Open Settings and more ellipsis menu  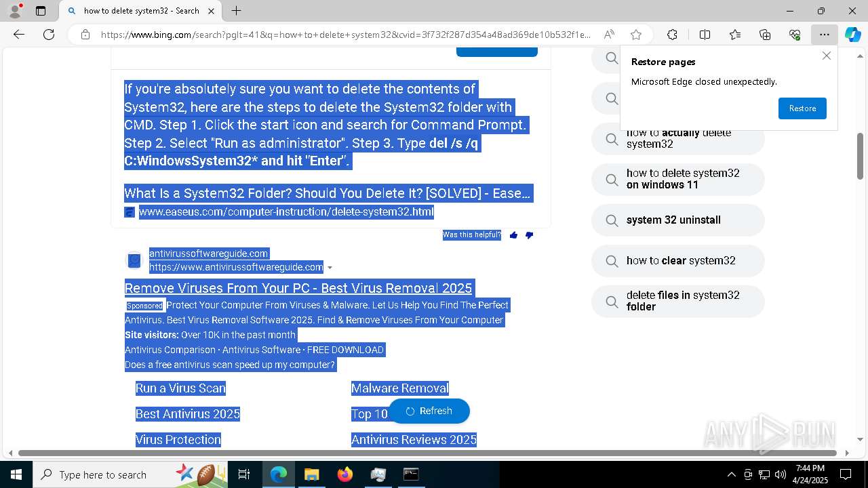coord(824,35)
